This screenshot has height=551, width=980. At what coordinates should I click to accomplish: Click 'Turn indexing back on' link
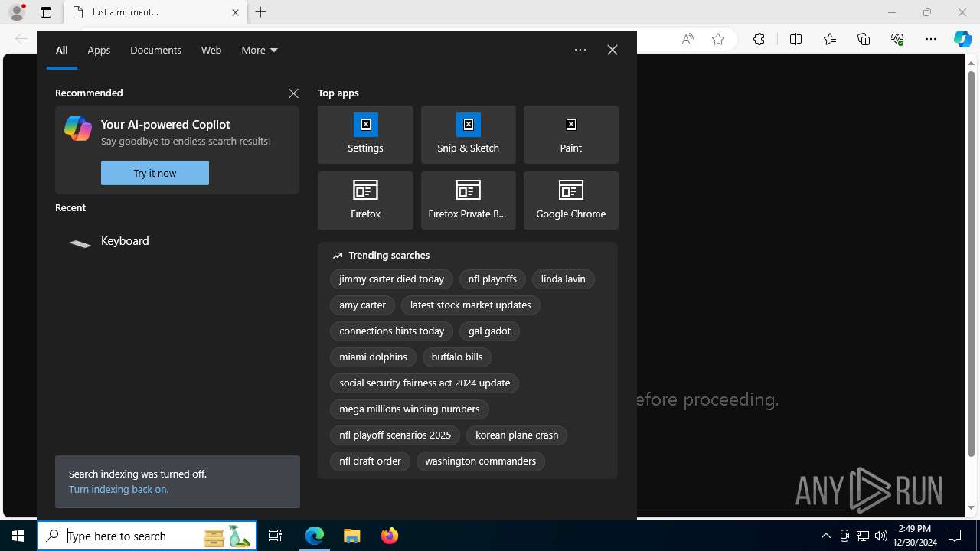(x=119, y=489)
